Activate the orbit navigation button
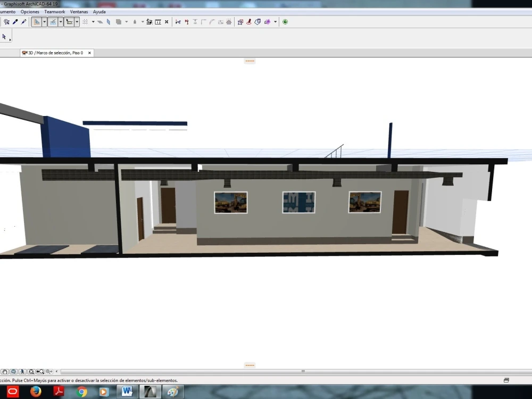Screen dimensions: 532x399 14,371
